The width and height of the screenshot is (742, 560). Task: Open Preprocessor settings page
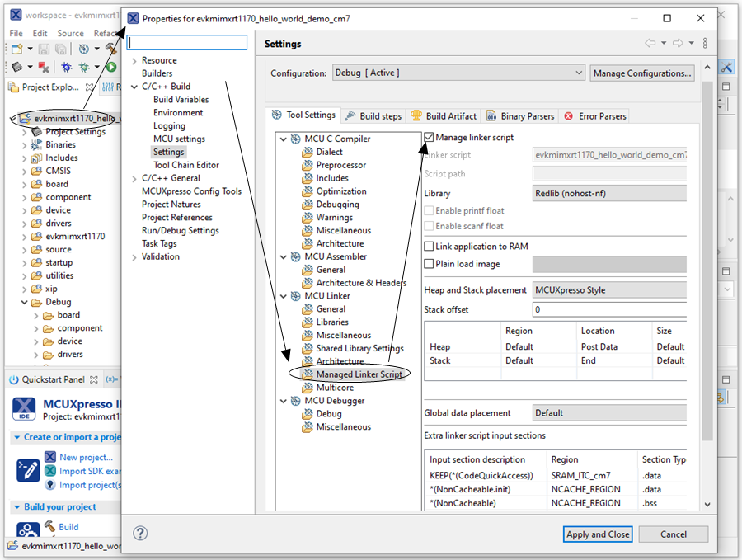340,165
